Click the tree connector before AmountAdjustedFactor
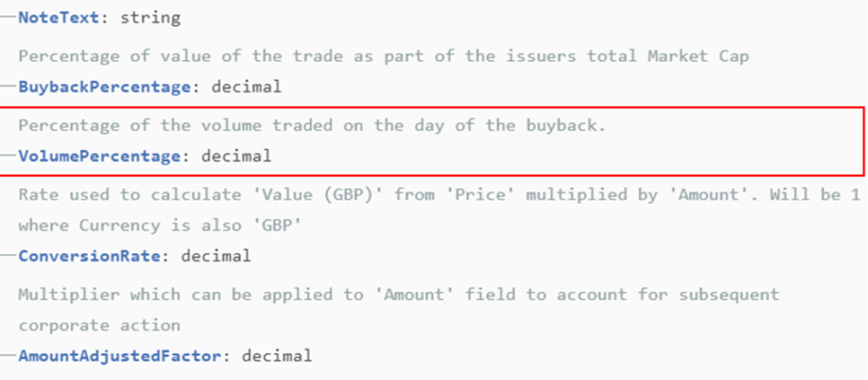The height and width of the screenshot is (380, 868). coord(8,355)
